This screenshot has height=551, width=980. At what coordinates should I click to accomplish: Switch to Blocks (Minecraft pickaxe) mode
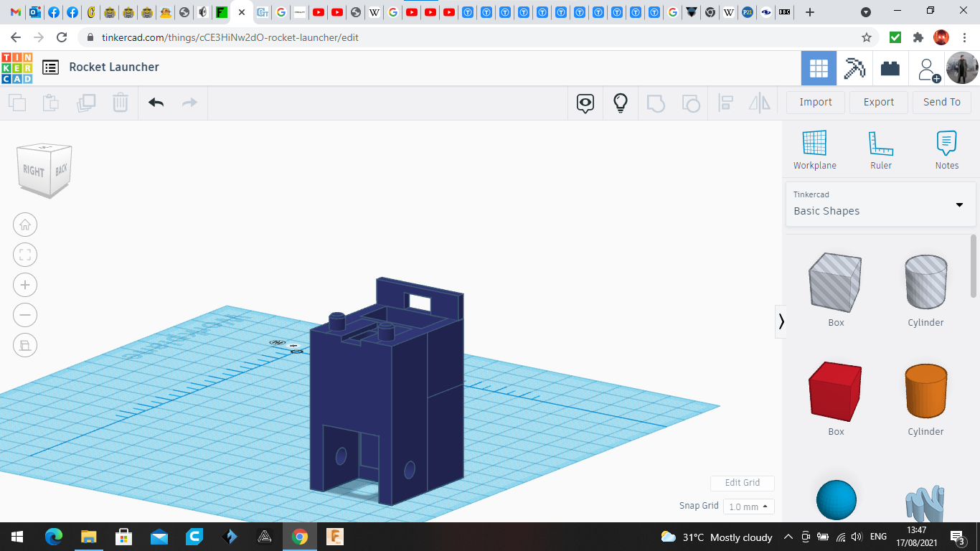click(x=854, y=69)
